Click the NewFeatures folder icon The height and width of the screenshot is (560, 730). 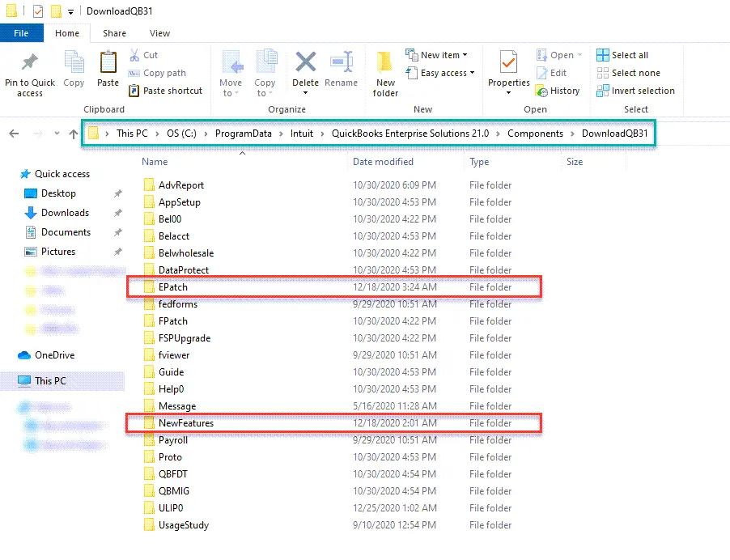pyautogui.click(x=149, y=423)
